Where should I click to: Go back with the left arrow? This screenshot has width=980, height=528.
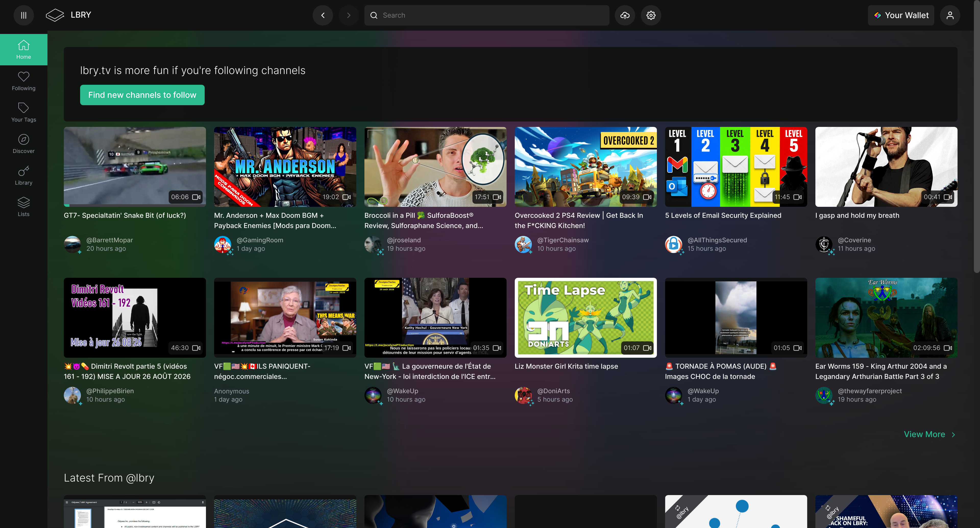323,15
